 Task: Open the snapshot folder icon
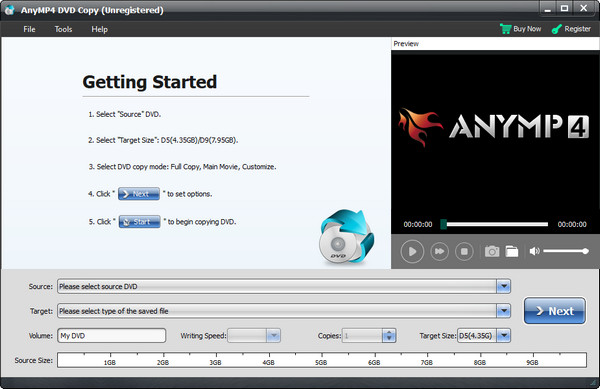click(x=512, y=251)
